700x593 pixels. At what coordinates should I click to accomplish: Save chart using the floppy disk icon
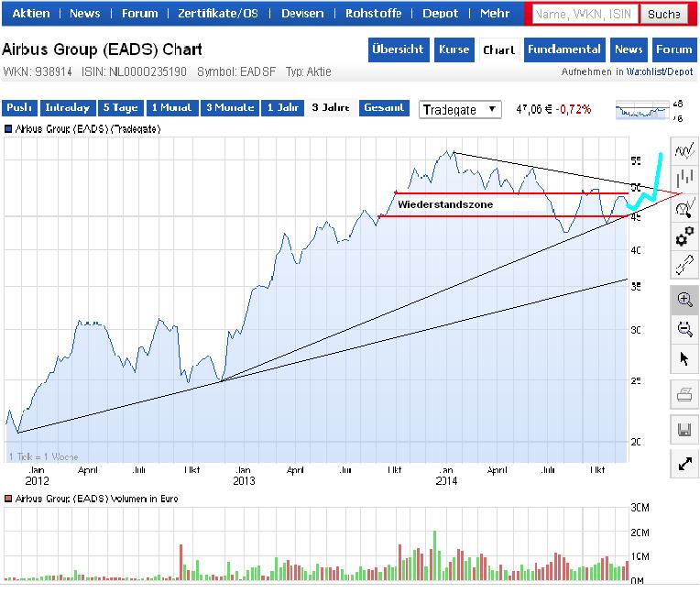point(684,430)
